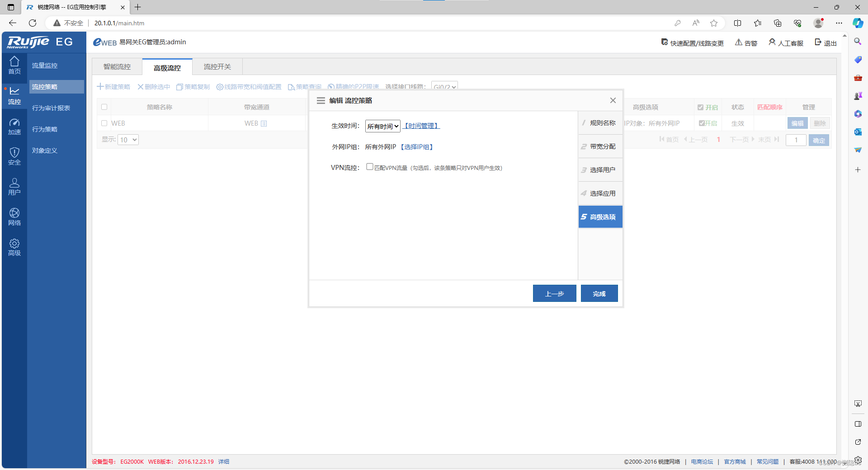868x470 pixels.
Task: Open Outlook icon in Edge sidebar
Action: [x=858, y=132]
